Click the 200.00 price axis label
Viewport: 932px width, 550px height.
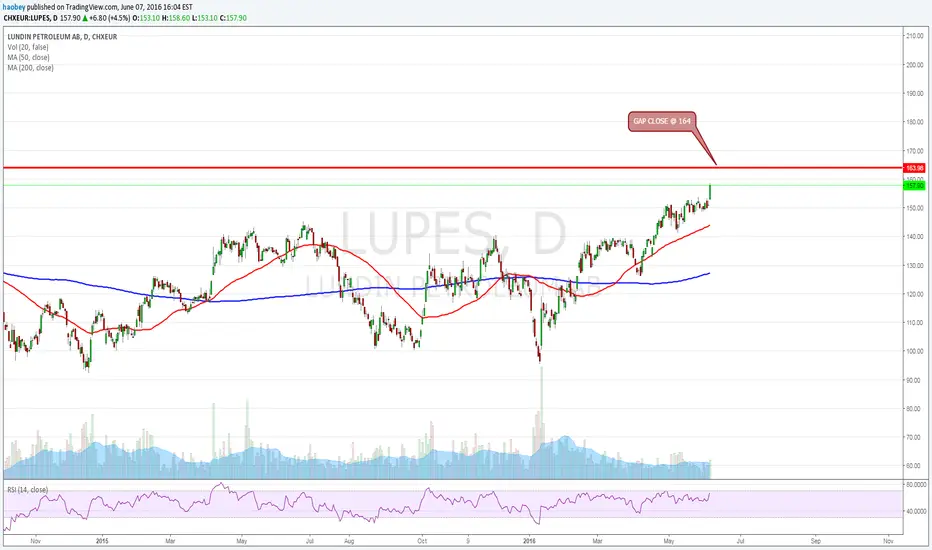(915, 65)
